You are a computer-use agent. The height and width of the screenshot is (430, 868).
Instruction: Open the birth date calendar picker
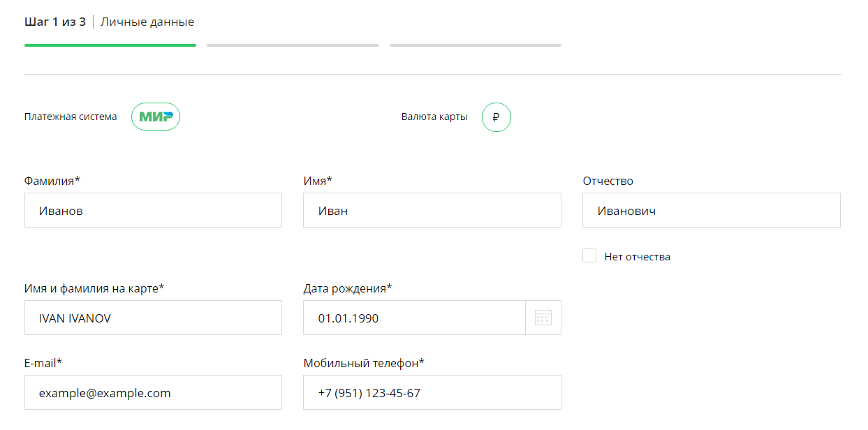click(543, 318)
